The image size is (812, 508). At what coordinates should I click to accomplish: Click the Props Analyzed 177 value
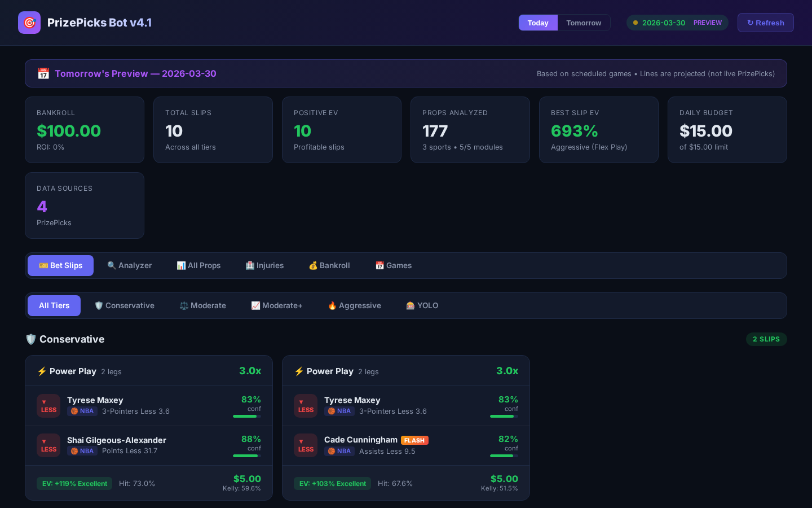(435, 131)
